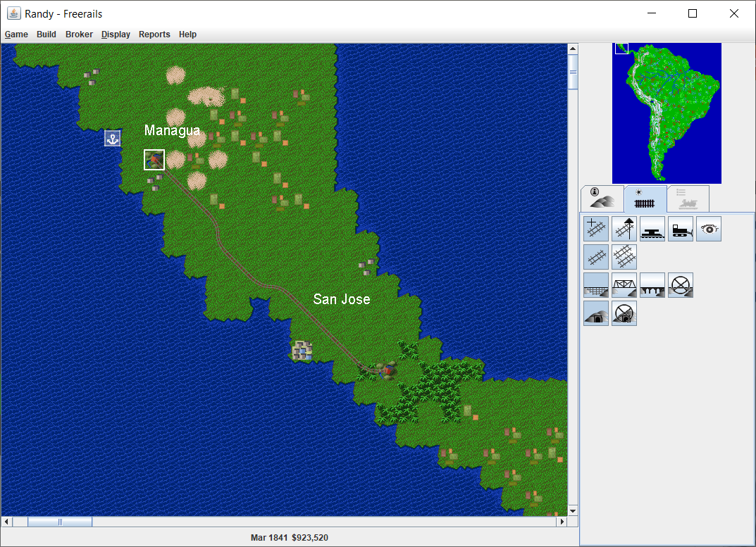Image resolution: width=756 pixels, height=547 pixels.
Task: Select the no-bridges option
Action: pos(681,285)
